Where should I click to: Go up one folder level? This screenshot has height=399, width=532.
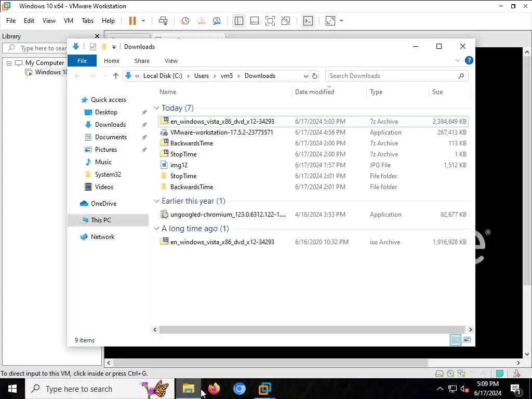[116, 76]
